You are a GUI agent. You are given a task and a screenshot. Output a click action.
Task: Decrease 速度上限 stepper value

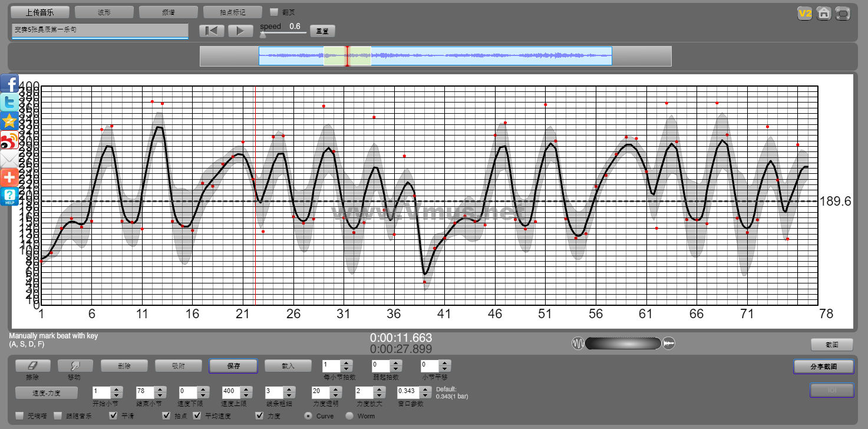[x=246, y=395]
